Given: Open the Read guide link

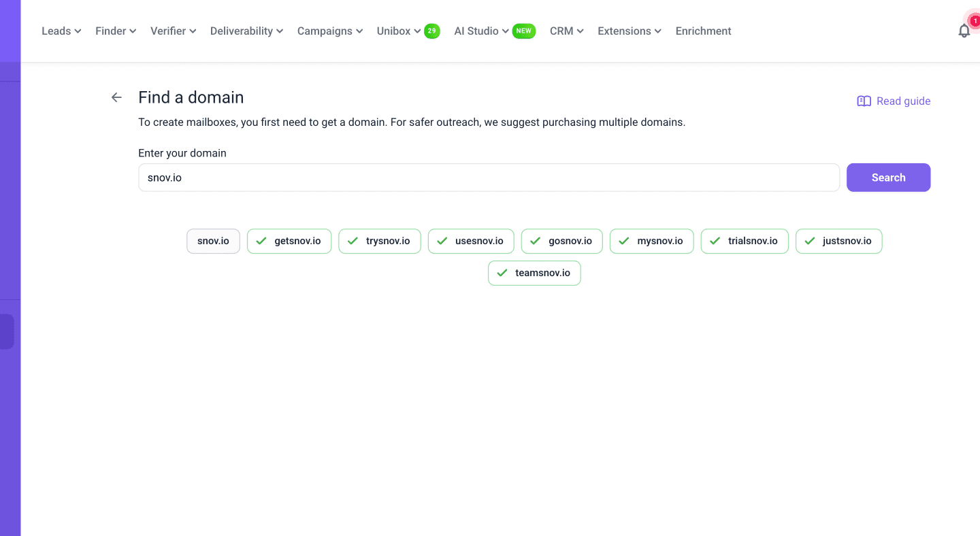Looking at the screenshot, I should click(902, 101).
